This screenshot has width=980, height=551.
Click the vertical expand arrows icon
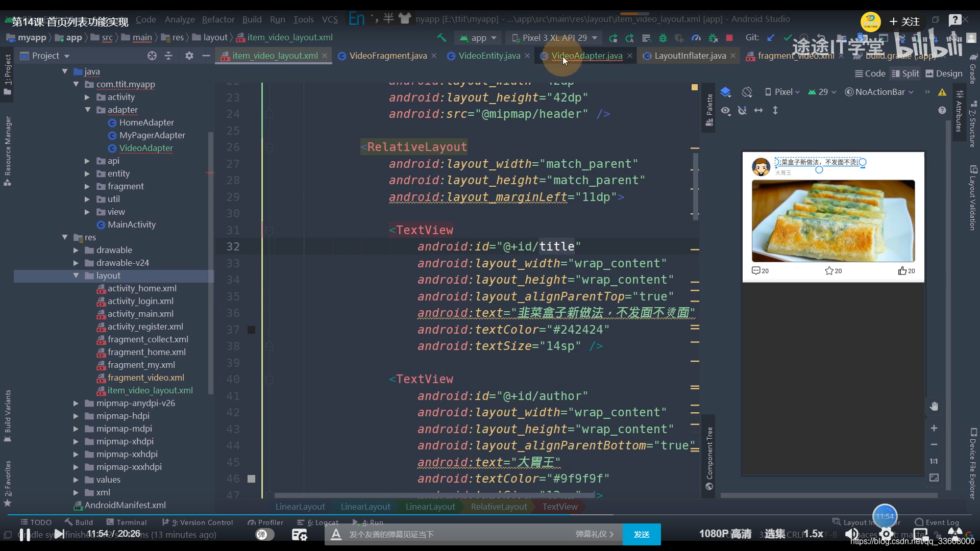775,110
